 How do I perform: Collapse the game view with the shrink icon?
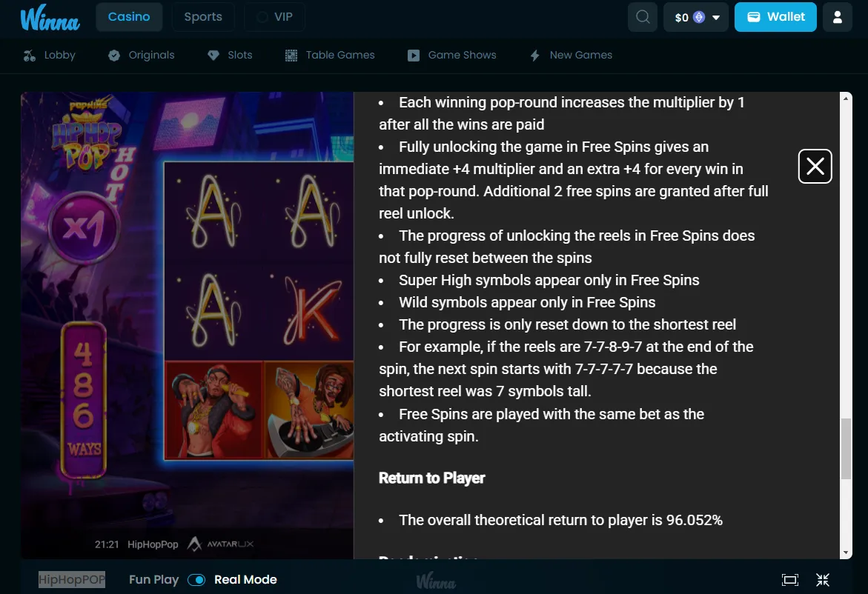coord(823,580)
